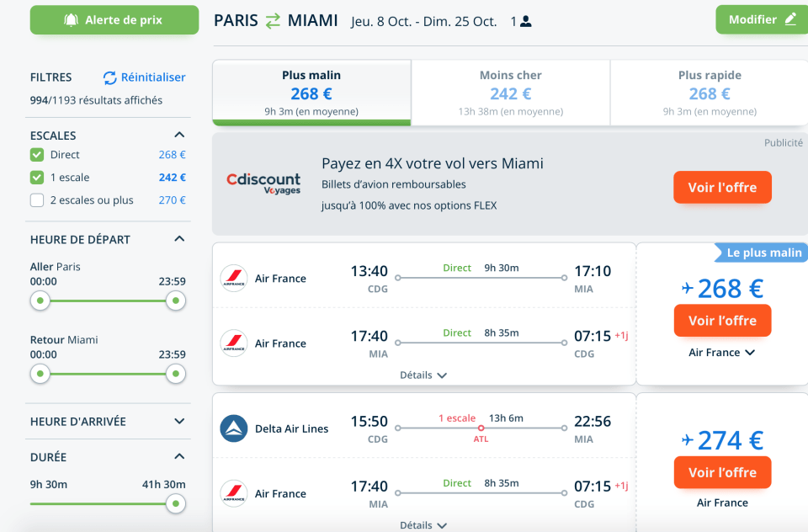Screen dimensions: 808x532
Task: Click the Delta Air Lines logo
Action: [233, 428]
